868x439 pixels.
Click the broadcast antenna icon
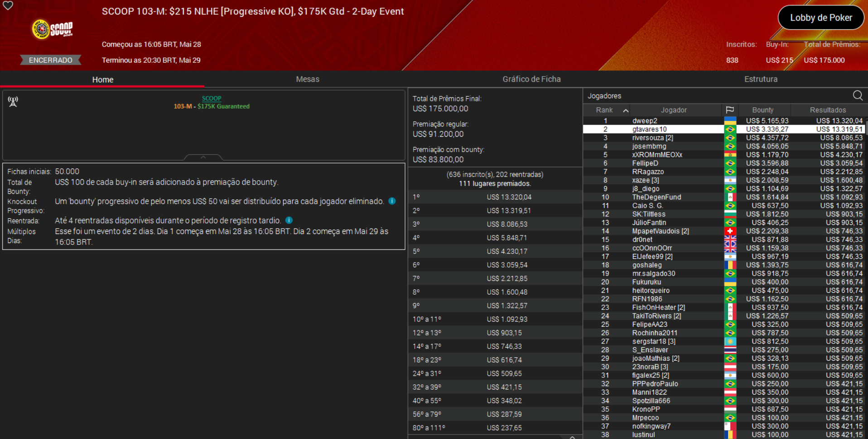[x=13, y=101]
